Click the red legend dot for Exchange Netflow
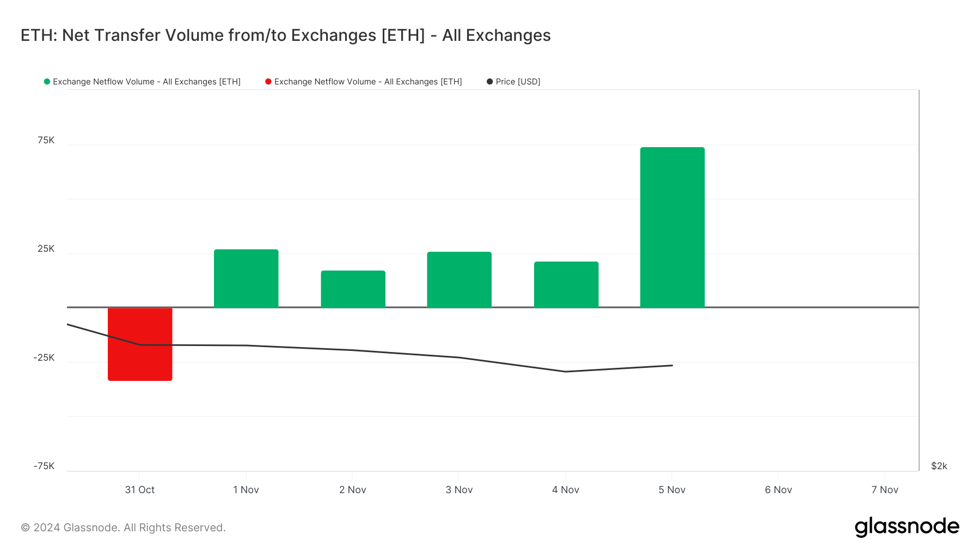980x552 pixels. (268, 82)
